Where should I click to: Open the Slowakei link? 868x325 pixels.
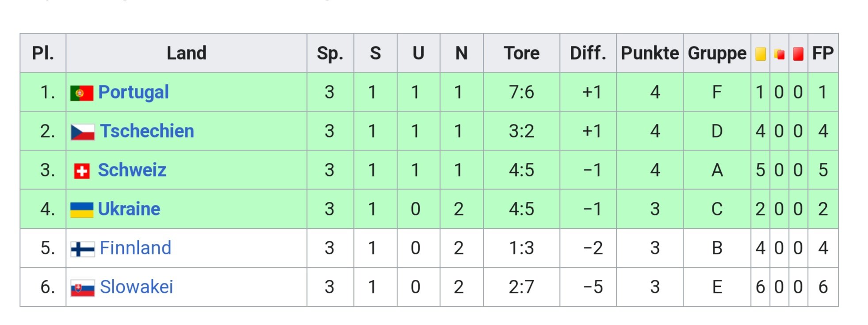click(x=136, y=287)
